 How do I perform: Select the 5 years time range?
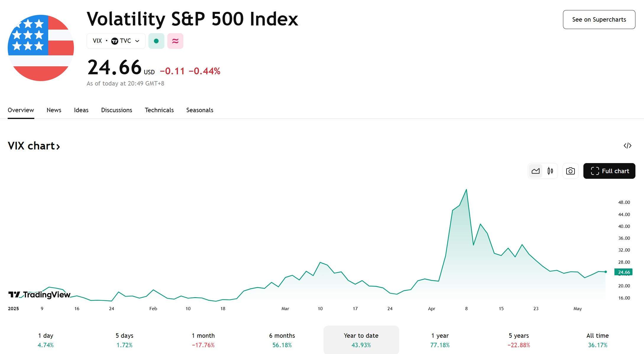pyautogui.click(x=519, y=340)
